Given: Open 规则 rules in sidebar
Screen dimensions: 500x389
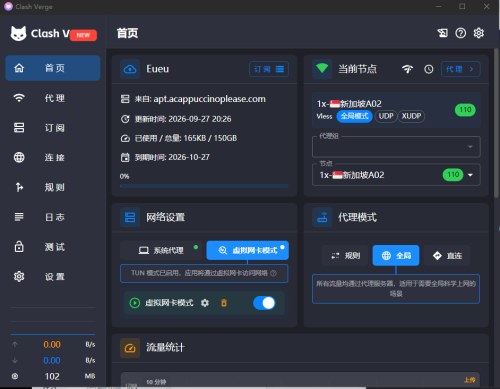Looking at the screenshot, I should [x=53, y=187].
